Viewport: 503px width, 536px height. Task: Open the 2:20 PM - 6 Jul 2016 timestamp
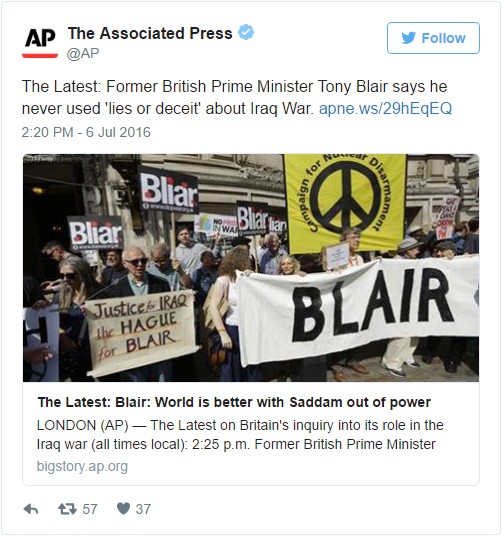[86, 132]
